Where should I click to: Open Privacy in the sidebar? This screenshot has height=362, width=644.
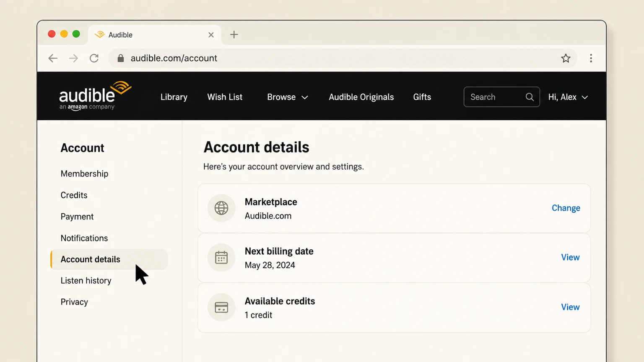pos(74,302)
